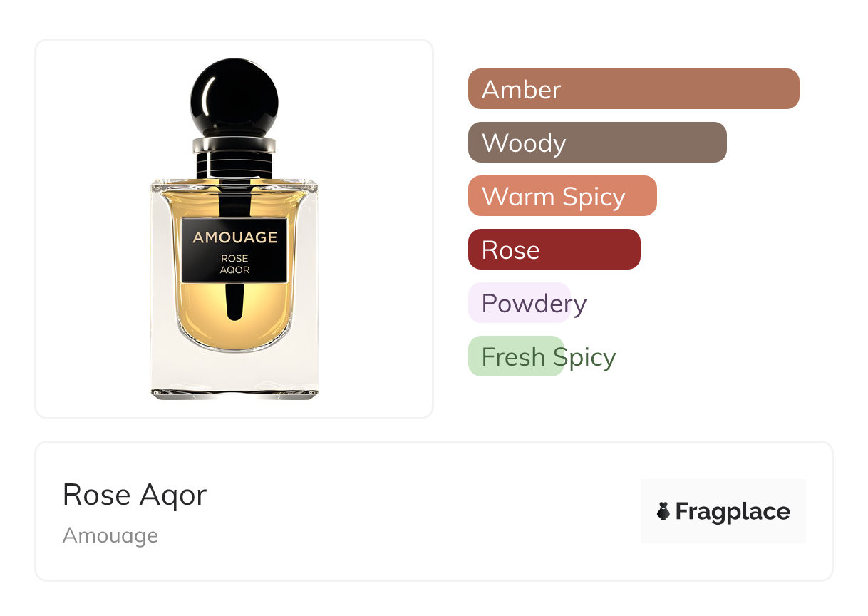Open the Rose Aqor fragrance title
This screenshot has height=616, width=868.
pos(135,494)
